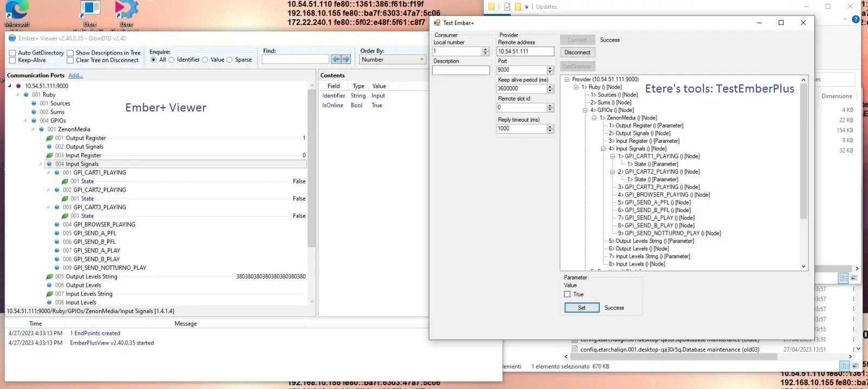Collapse the Input Signals node in Test Ember+

point(603,149)
